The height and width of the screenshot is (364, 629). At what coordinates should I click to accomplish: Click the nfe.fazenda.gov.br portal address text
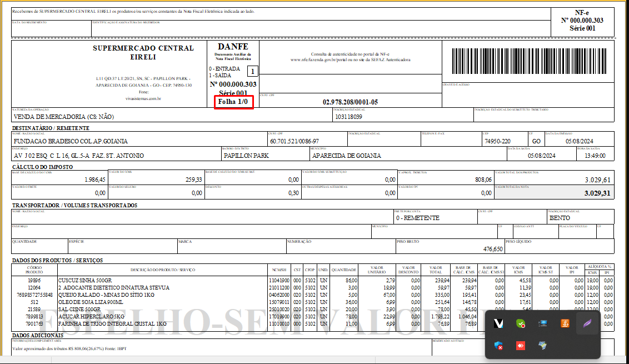350,60
